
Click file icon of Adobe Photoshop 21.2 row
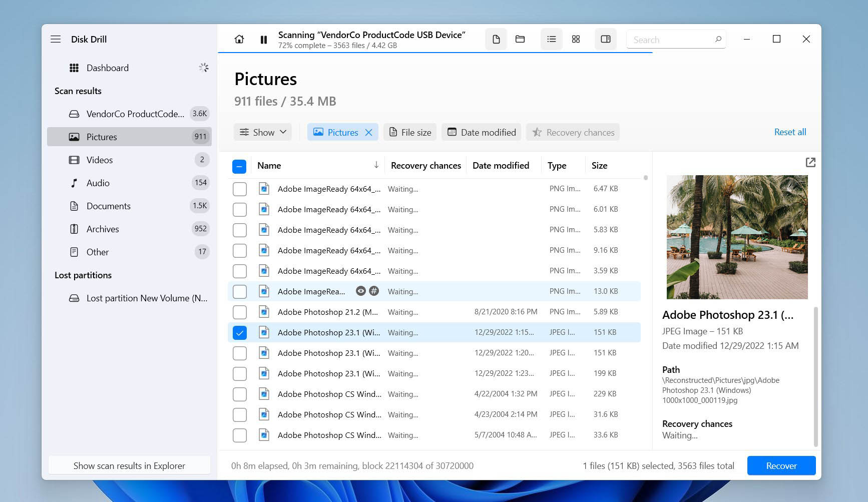pyautogui.click(x=264, y=312)
